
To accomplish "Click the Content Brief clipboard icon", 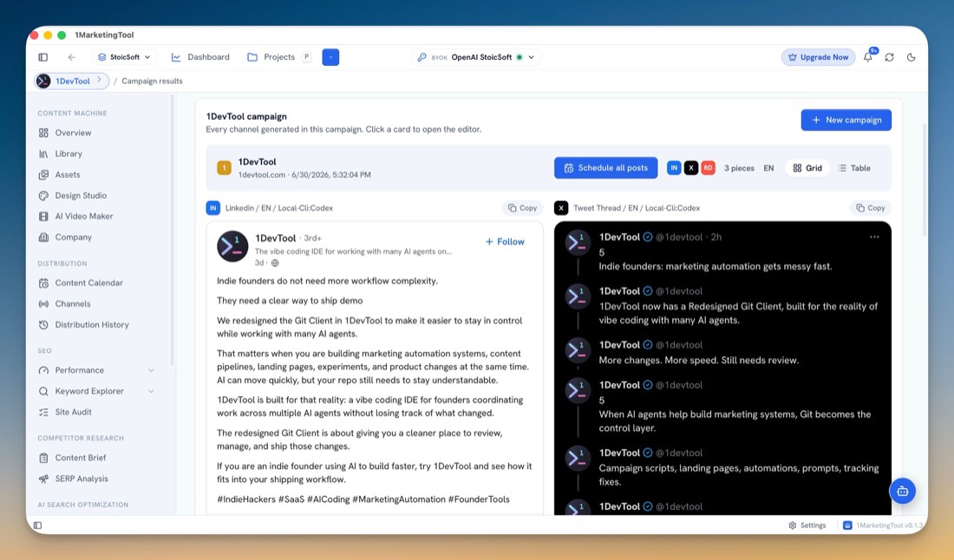I will point(44,457).
